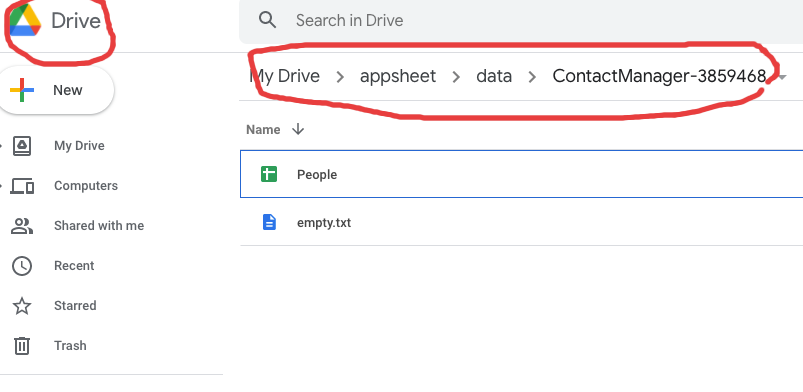Click the Shared with me people icon
803x392 pixels.
[22, 226]
